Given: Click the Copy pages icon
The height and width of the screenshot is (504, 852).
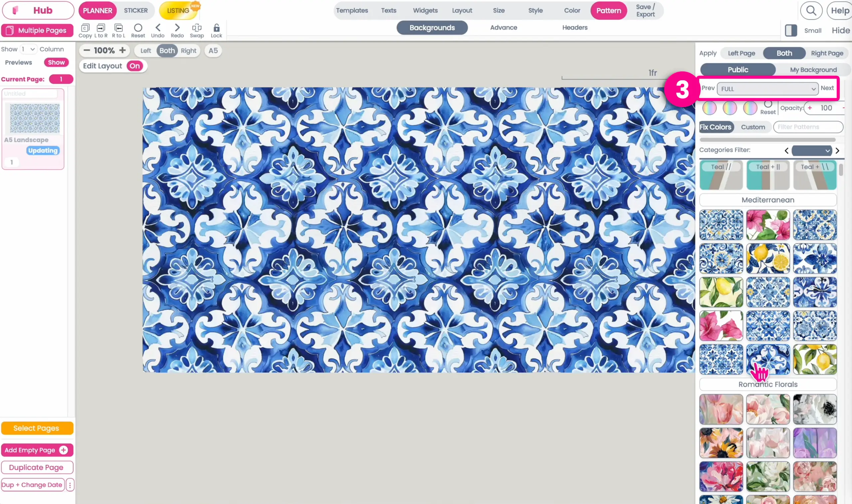Looking at the screenshot, I should click(85, 28).
